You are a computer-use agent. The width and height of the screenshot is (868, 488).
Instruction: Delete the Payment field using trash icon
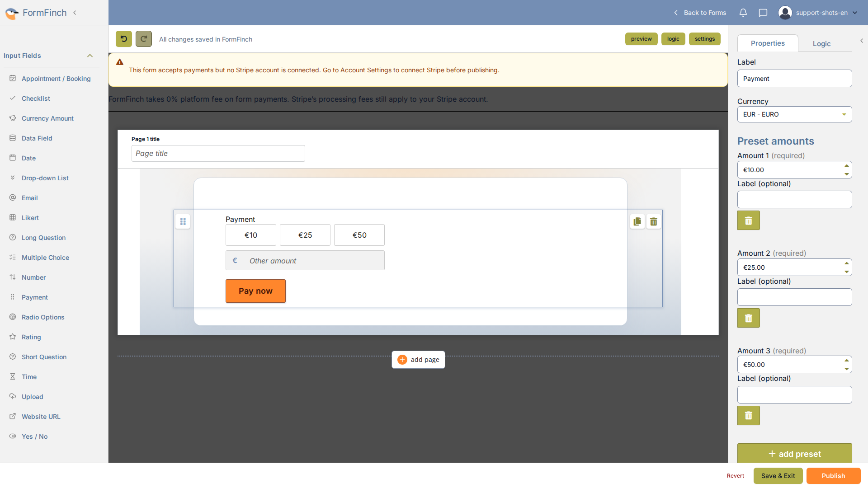pos(654,221)
